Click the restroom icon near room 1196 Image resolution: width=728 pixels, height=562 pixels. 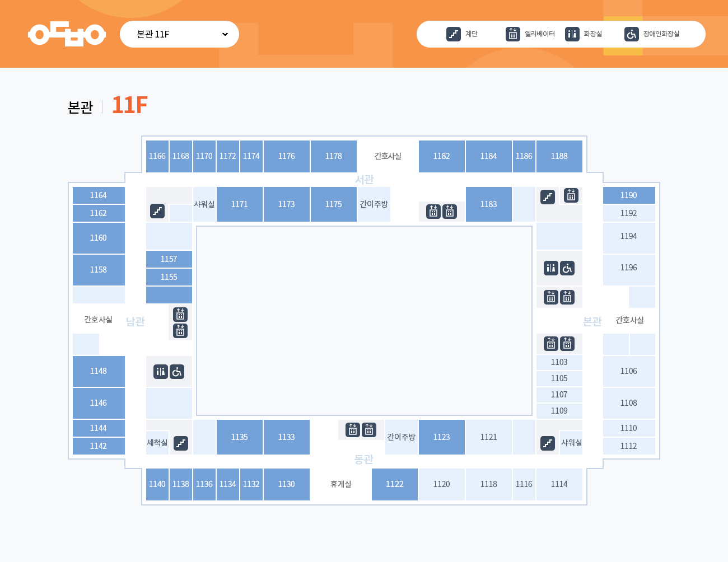click(551, 268)
